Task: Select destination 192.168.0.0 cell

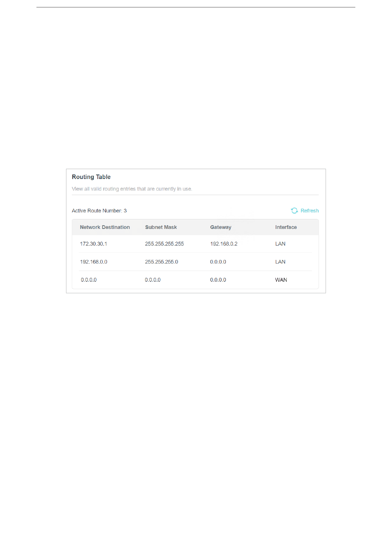Action: tap(94, 262)
